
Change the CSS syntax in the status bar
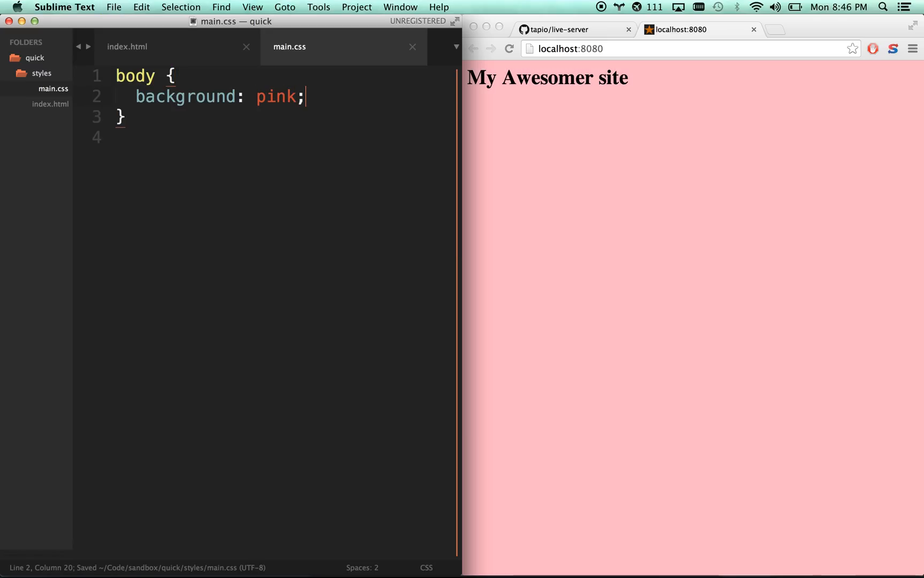coord(426,567)
